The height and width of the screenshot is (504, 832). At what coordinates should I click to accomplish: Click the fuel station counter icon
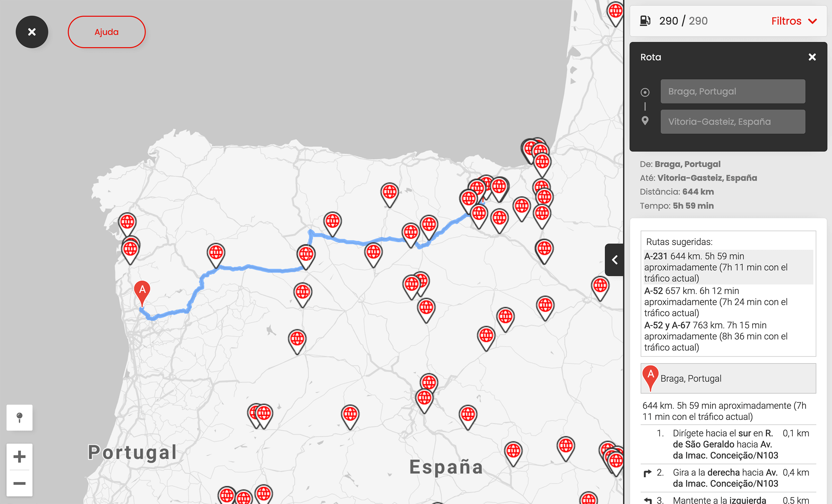coord(645,21)
